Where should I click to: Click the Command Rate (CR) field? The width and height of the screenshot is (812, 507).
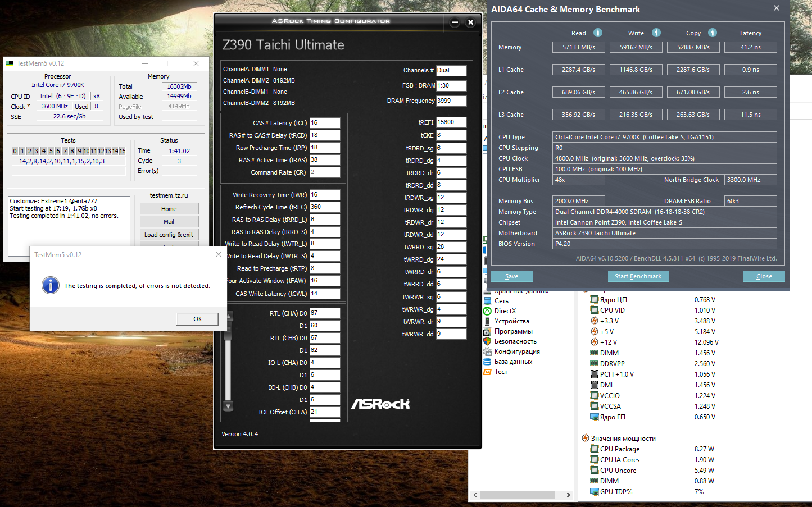click(x=325, y=172)
